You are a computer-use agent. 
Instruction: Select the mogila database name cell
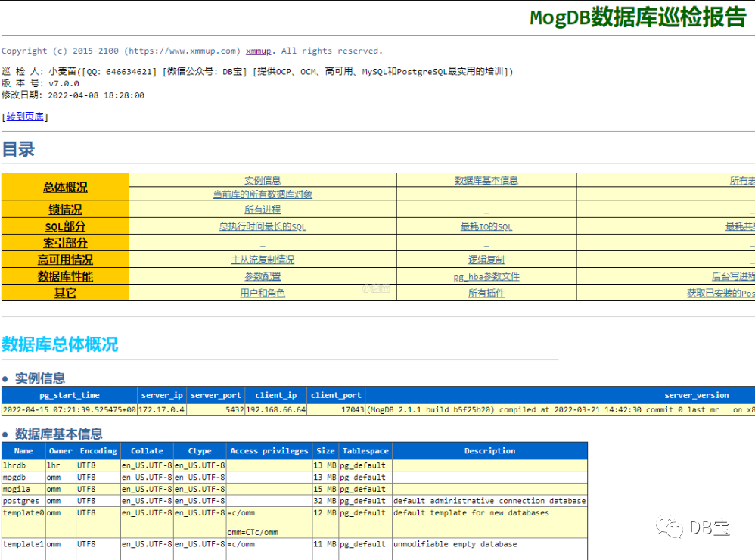[23, 489]
